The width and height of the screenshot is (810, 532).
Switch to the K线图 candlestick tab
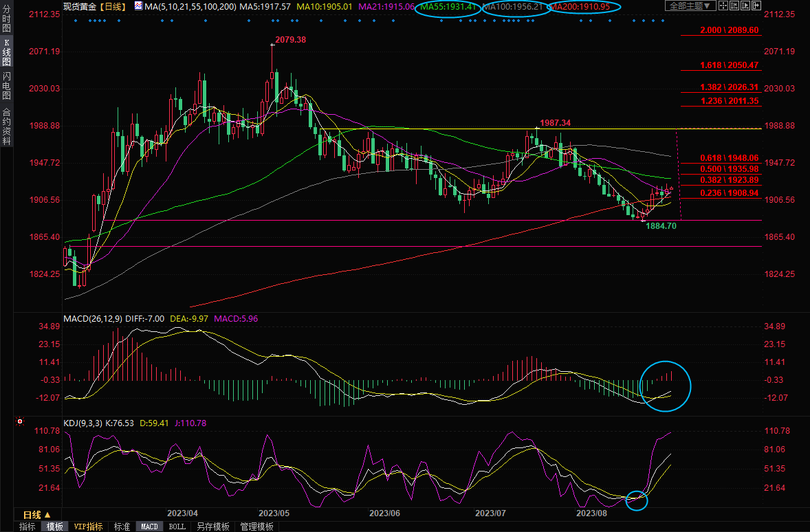point(7,53)
